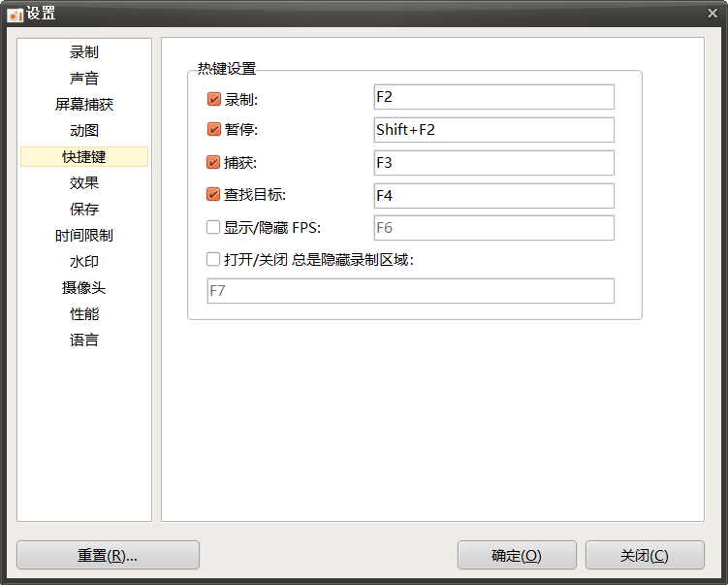Enable the 显示/隐藏 FPS checkbox
Image resolution: width=728 pixels, height=585 pixels.
click(x=213, y=227)
